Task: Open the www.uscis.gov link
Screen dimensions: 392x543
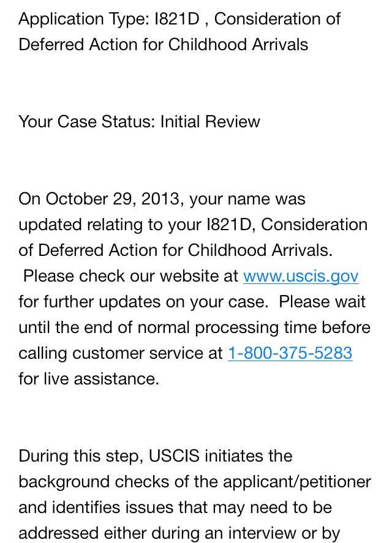Action: [301, 276]
